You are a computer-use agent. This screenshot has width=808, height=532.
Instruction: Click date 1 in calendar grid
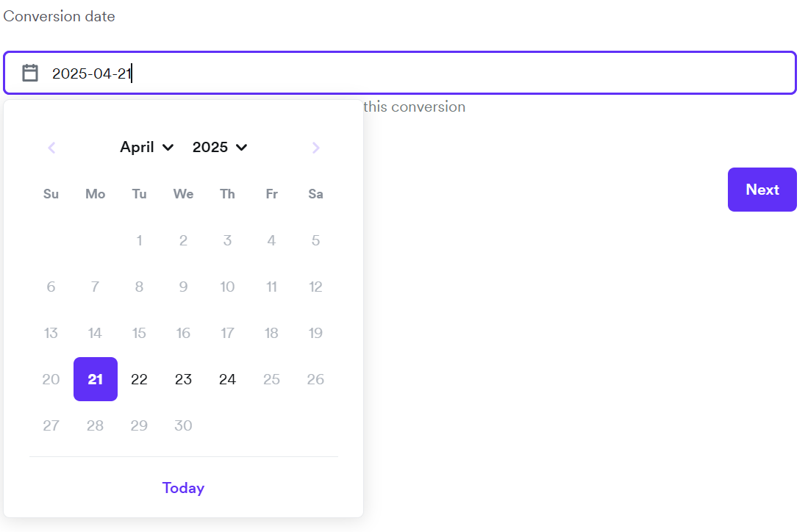(139, 240)
